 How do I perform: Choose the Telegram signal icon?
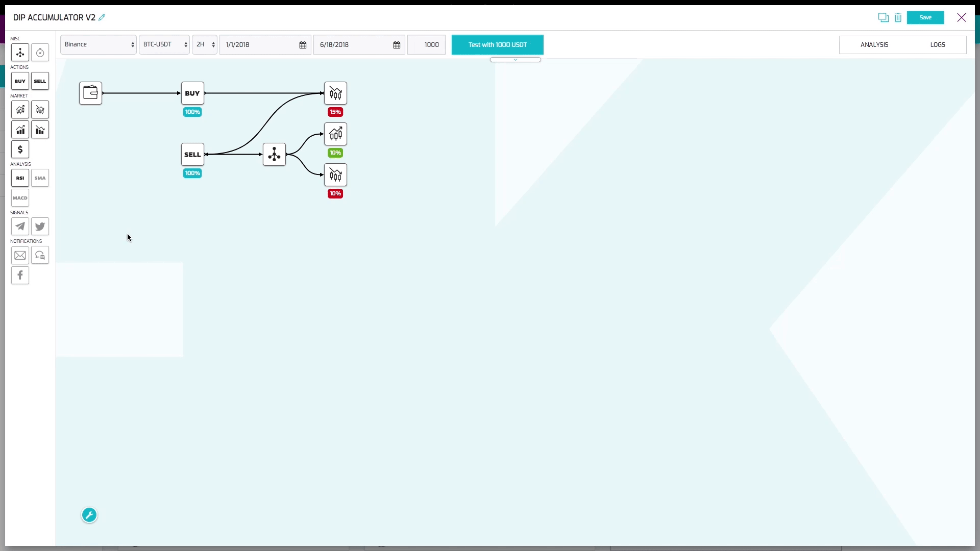(20, 227)
